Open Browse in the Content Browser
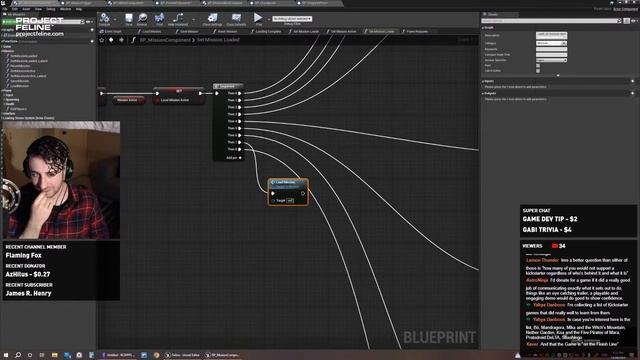 (x=142, y=19)
